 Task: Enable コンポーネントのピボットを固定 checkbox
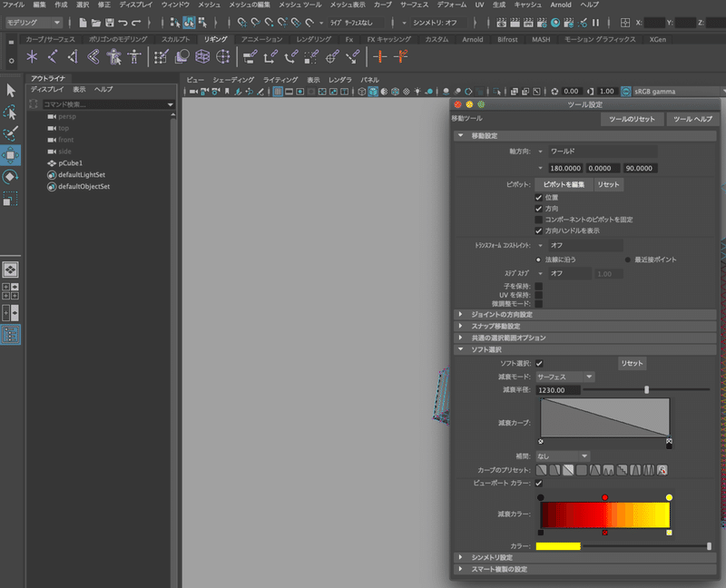[x=539, y=220]
